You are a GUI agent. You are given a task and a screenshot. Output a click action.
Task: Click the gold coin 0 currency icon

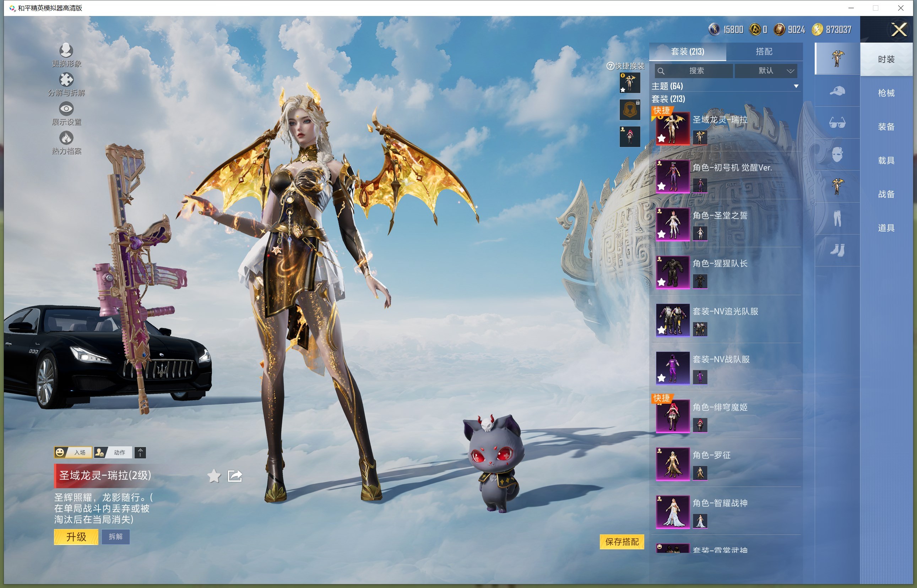[754, 29]
